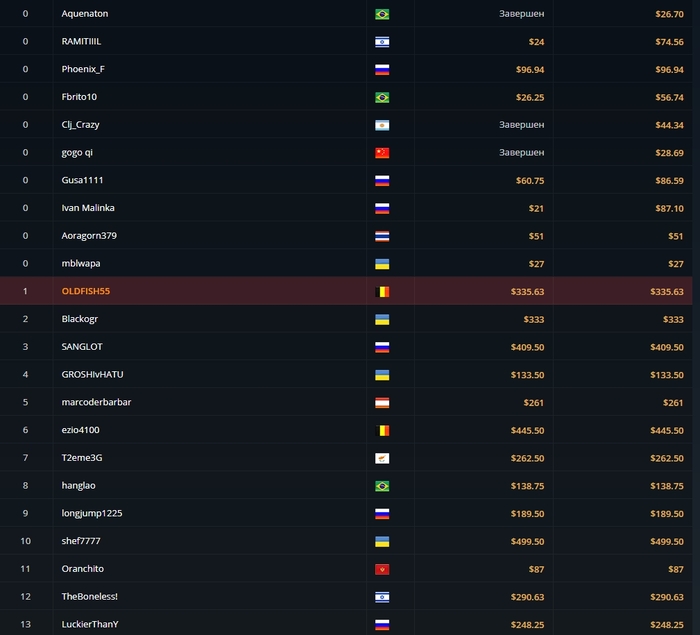This screenshot has width=700, height=635.
Task: Click the Brazil flag beside Aquenaton
Action: [381, 14]
